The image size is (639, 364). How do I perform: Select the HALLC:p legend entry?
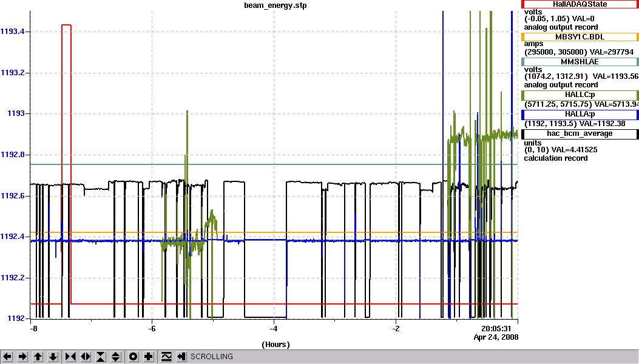tap(580, 95)
